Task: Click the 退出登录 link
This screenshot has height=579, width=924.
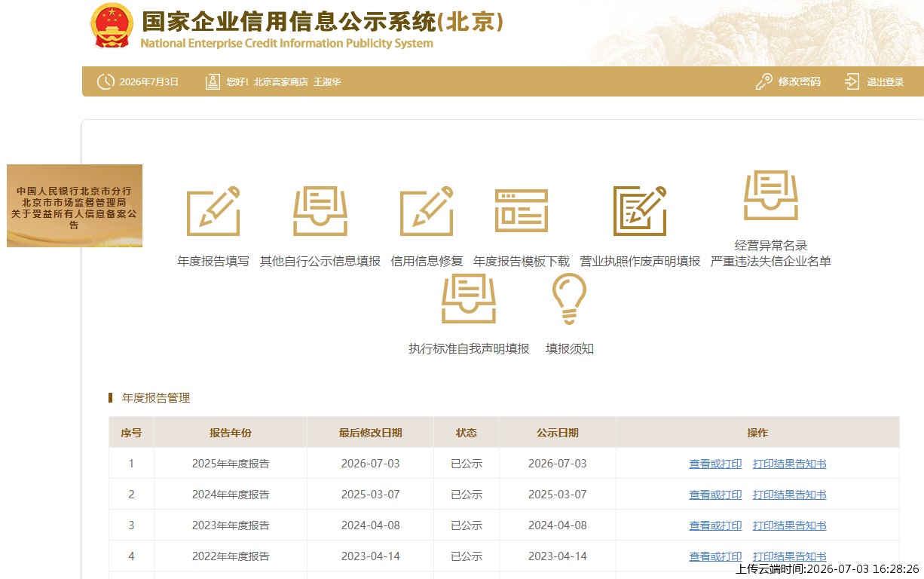Action: (x=885, y=81)
